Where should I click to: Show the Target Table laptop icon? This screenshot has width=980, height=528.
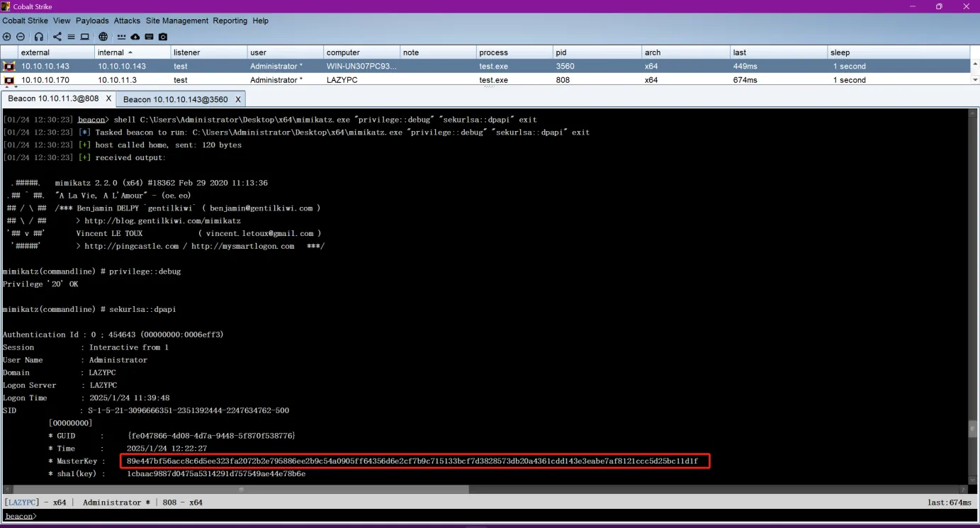[x=84, y=37]
